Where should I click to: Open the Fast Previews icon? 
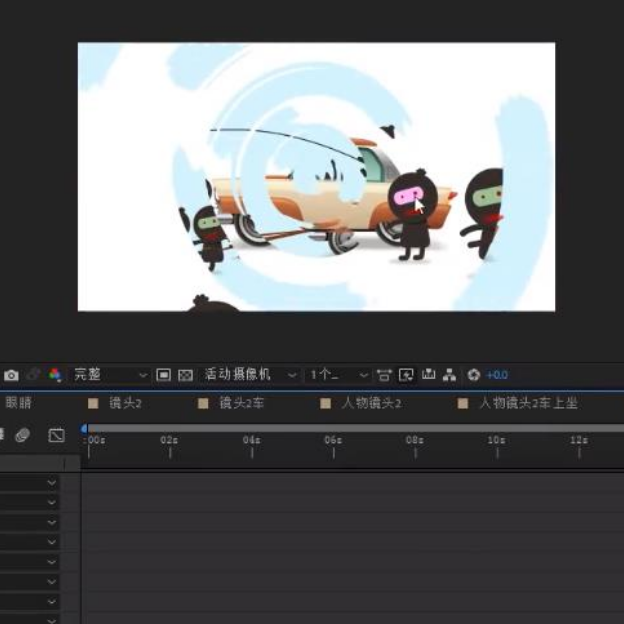[x=406, y=375]
